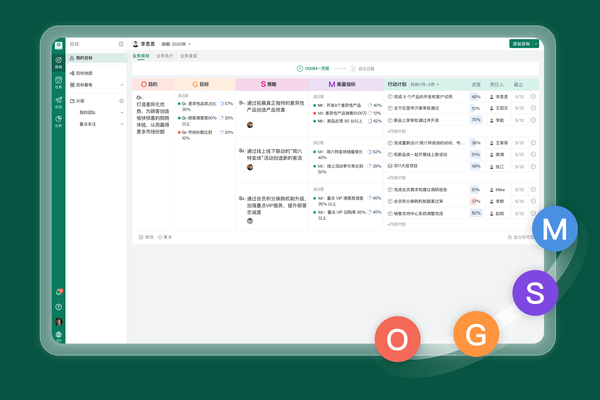
Task: Click the 添加目标 button
Action: (521, 44)
